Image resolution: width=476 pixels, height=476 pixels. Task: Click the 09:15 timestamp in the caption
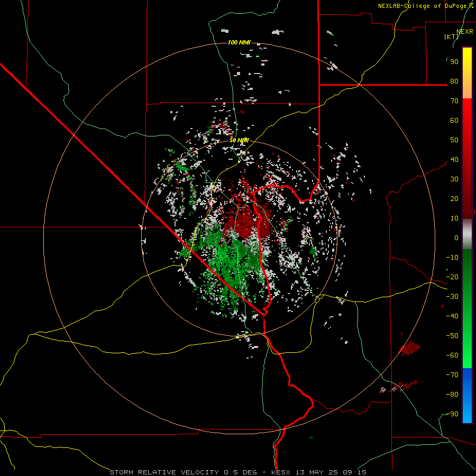pos(354,472)
